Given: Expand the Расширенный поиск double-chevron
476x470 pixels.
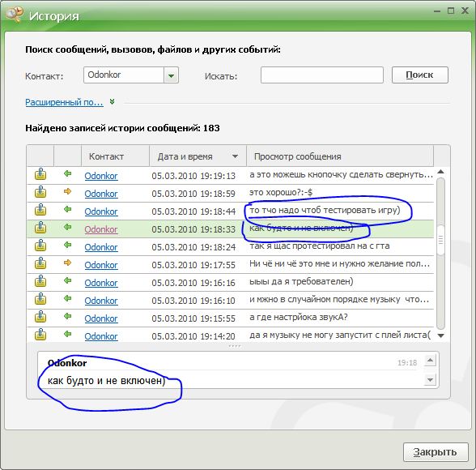Looking at the screenshot, I should [x=113, y=102].
